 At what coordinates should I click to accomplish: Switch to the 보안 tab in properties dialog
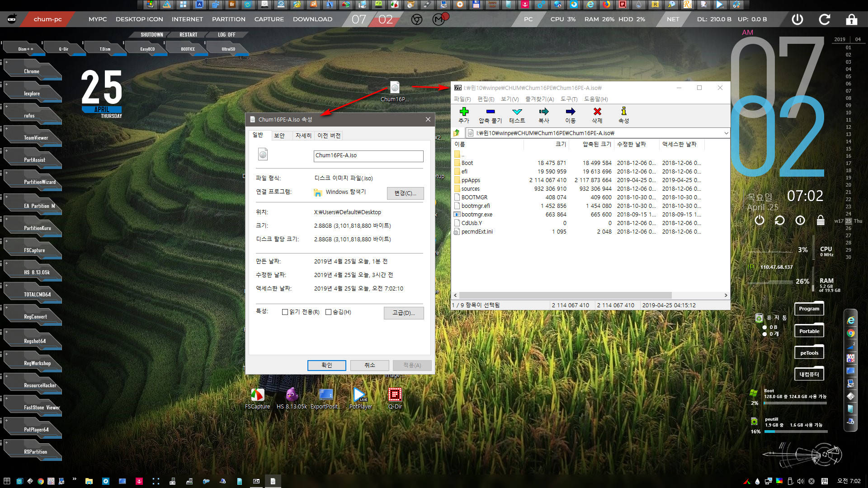[279, 136]
